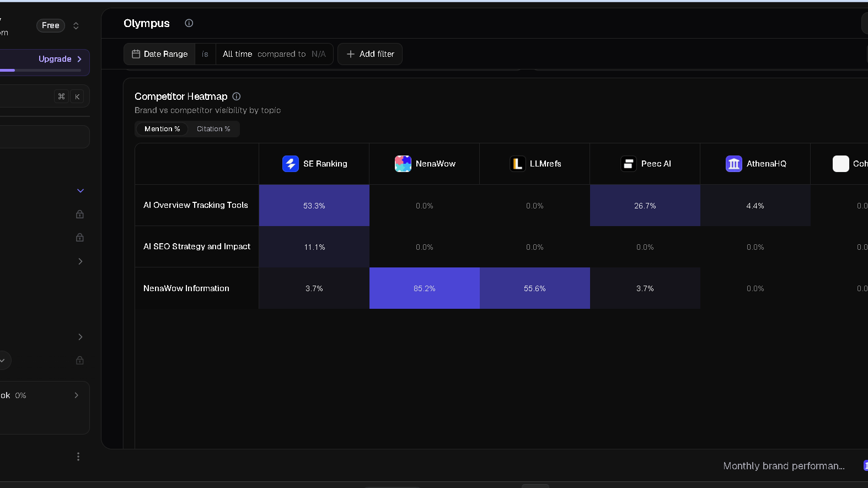Click the sidebar search field
868x488 pixels.
click(44, 96)
